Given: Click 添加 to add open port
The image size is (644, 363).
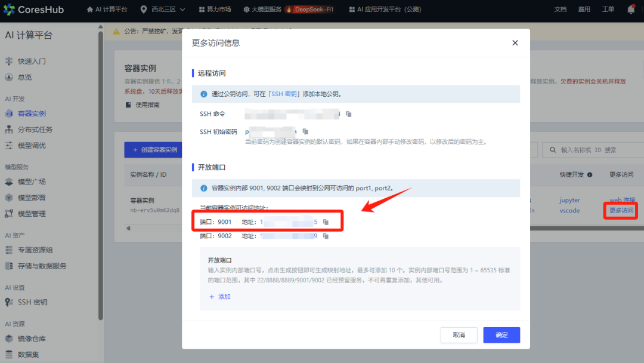Looking at the screenshot, I should click(219, 297).
